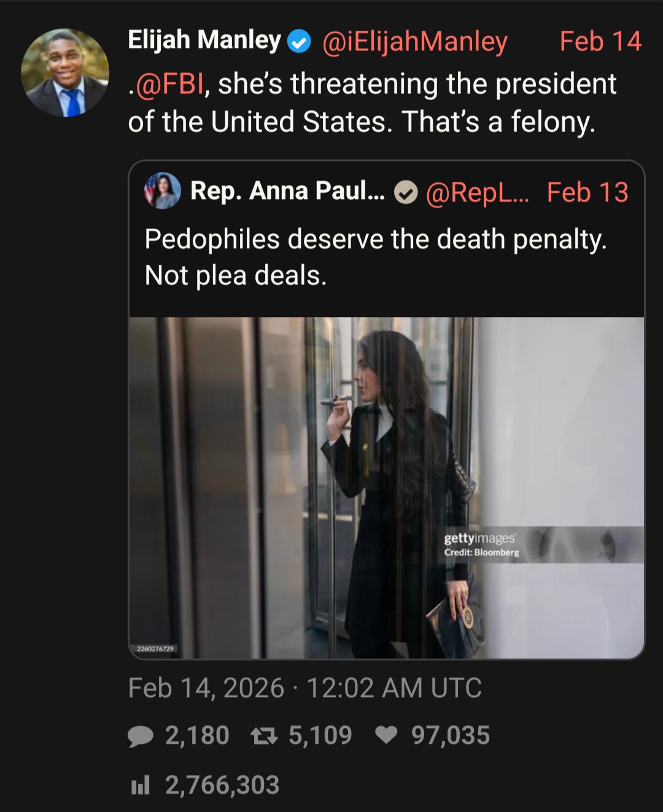
Task: Click Rep. Anna Paul's small avatar in quoted tweet
Action: coord(163,191)
